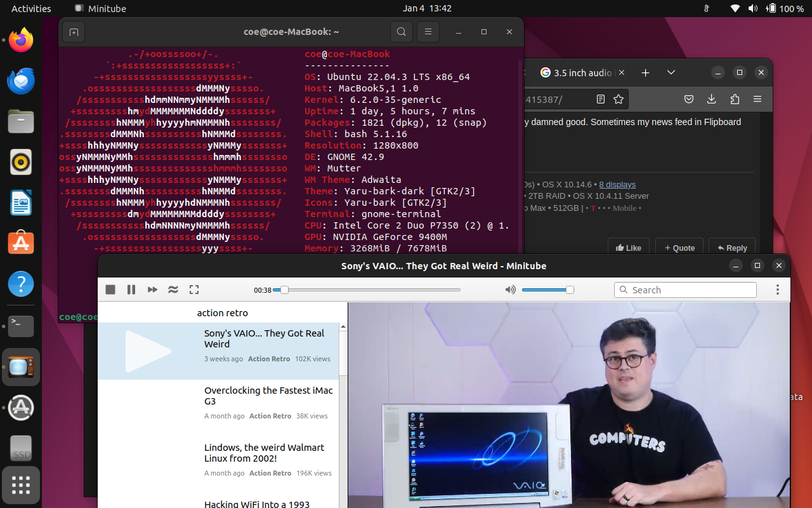Click Activities in top bar
This screenshot has height=508, width=812.
tap(31, 8)
